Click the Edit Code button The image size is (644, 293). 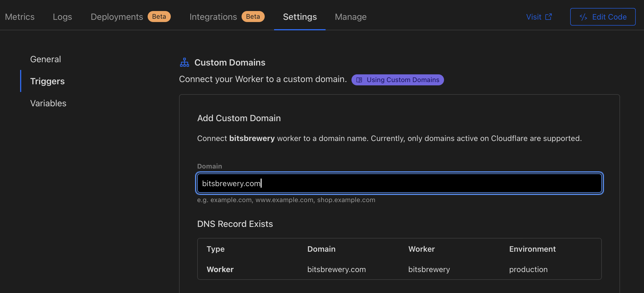pyautogui.click(x=603, y=17)
